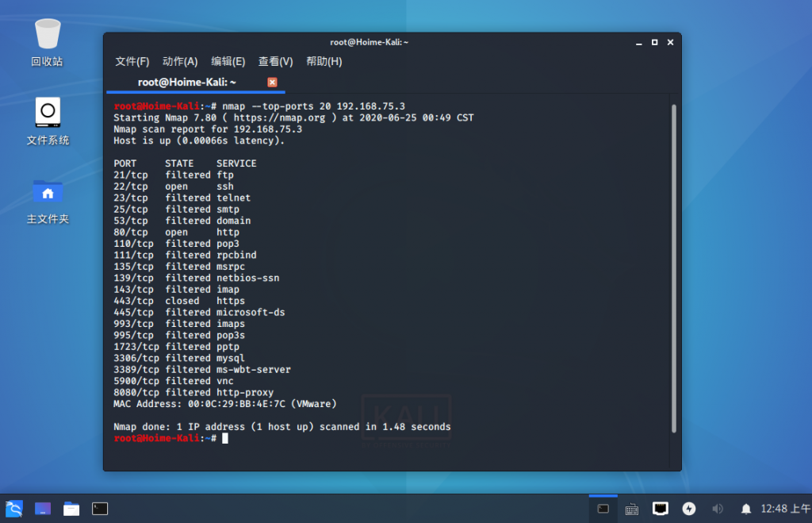Click the 23/tcp filtered telnet row
Screen dimensions: 812x523
click(x=182, y=198)
